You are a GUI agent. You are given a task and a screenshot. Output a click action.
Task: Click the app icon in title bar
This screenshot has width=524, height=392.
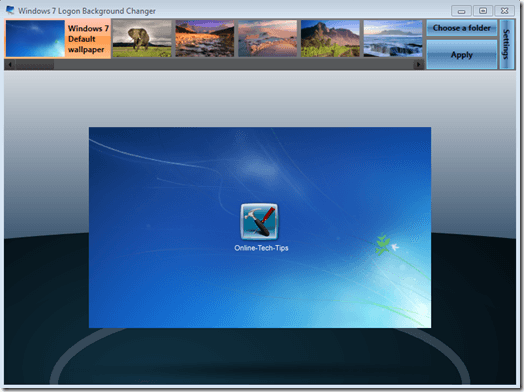point(10,10)
